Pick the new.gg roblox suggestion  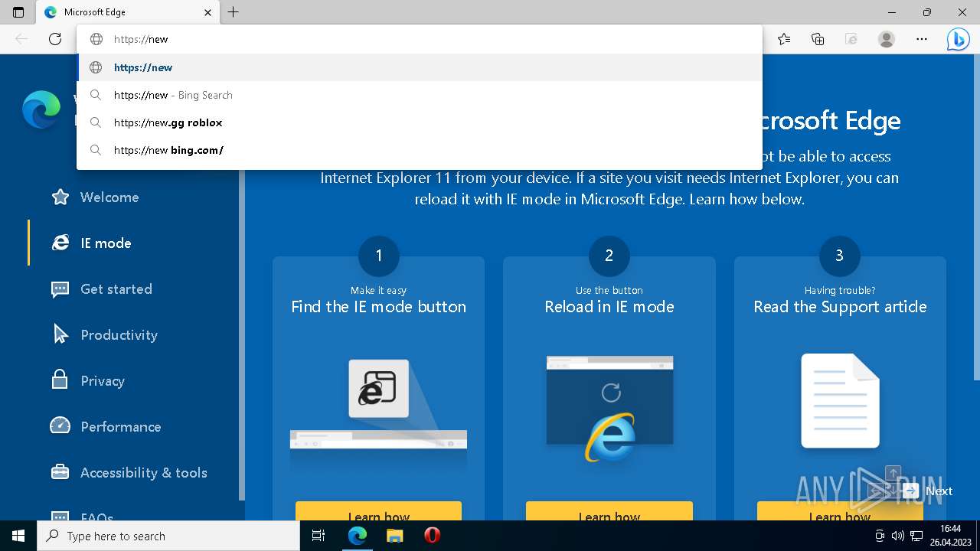(x=420, y=122)
